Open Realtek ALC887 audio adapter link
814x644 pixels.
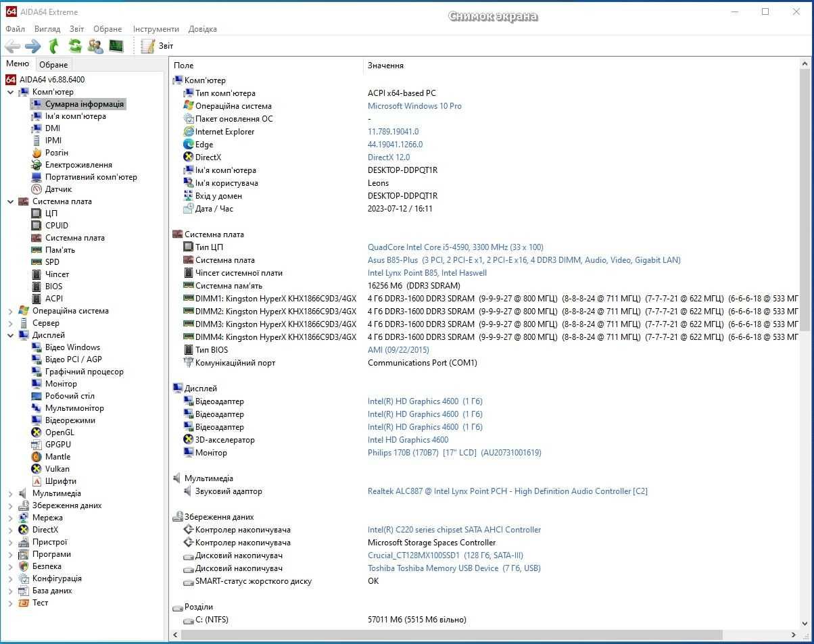click(x=507, y=491)
